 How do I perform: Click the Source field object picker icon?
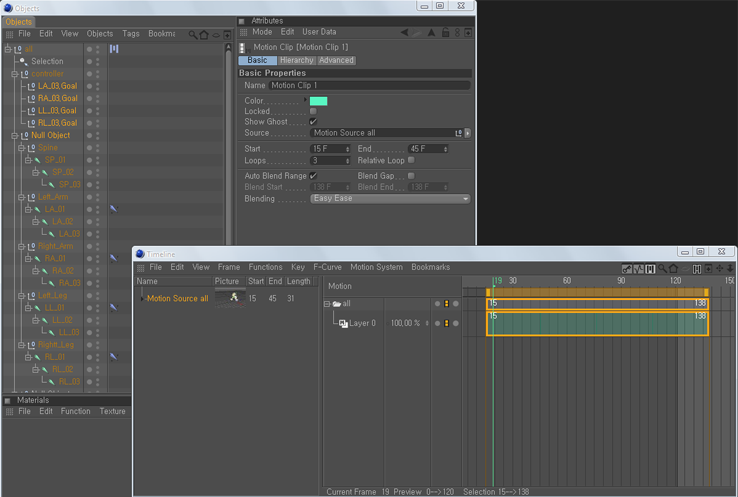coord(458,133)
